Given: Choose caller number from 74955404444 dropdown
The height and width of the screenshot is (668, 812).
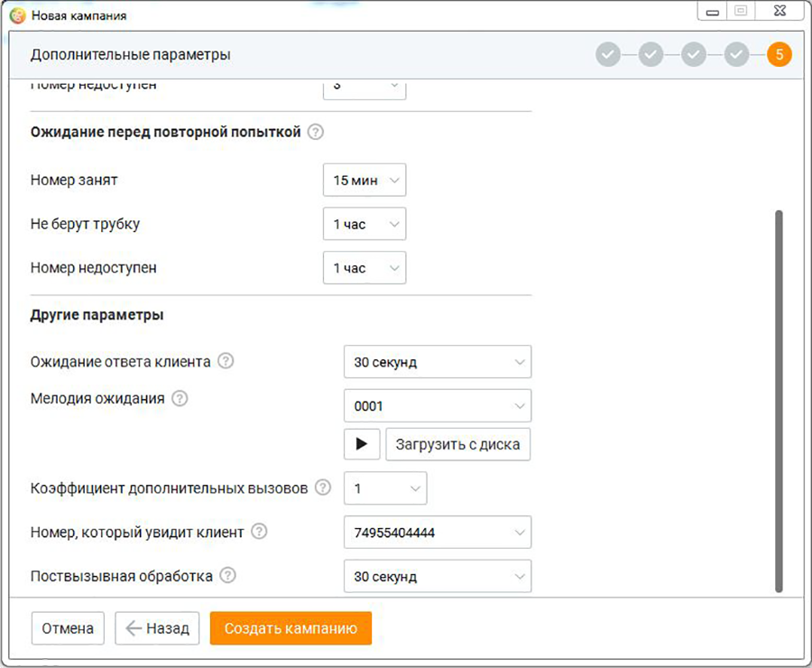Looking at the screenshot, I should (437, 533).
